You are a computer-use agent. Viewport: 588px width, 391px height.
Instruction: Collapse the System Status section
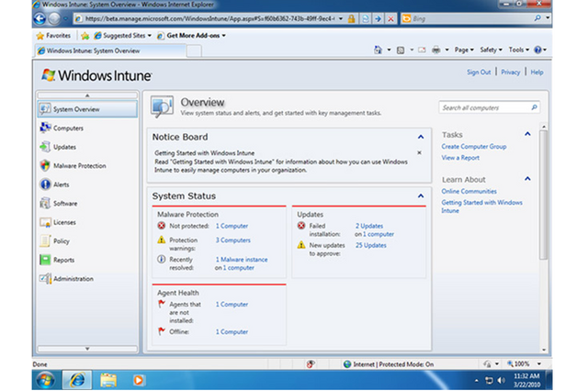point(421,195)
